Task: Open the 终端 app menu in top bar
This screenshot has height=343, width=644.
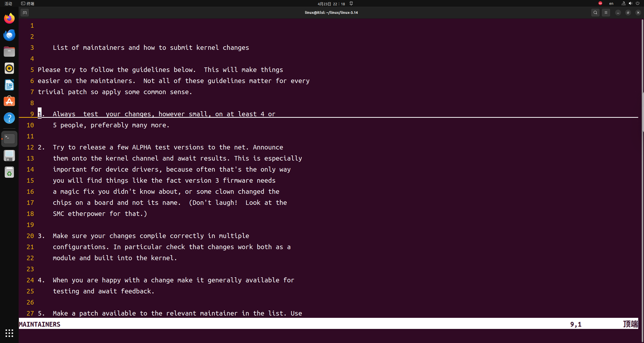Action: tap(28, 4)
